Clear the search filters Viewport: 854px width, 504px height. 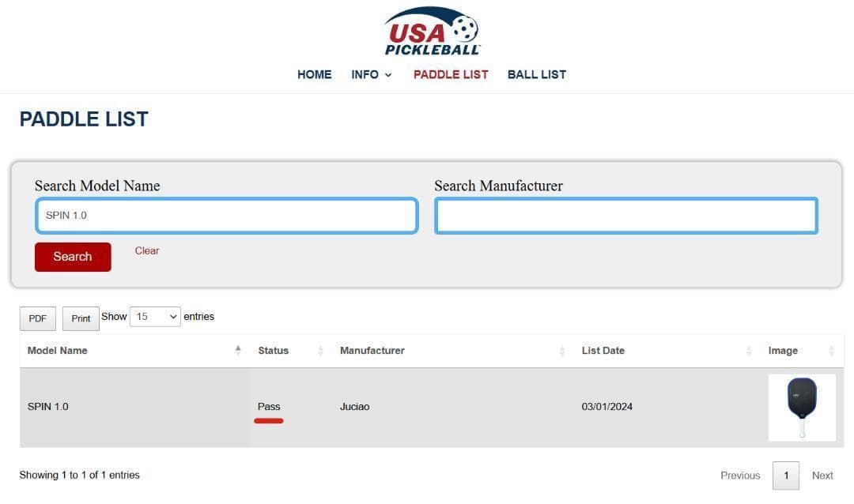tap(147, 251)
